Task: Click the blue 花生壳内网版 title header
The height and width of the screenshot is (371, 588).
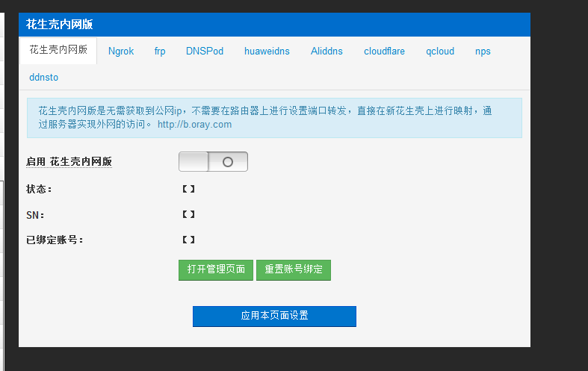Action: tap(274, 25)
